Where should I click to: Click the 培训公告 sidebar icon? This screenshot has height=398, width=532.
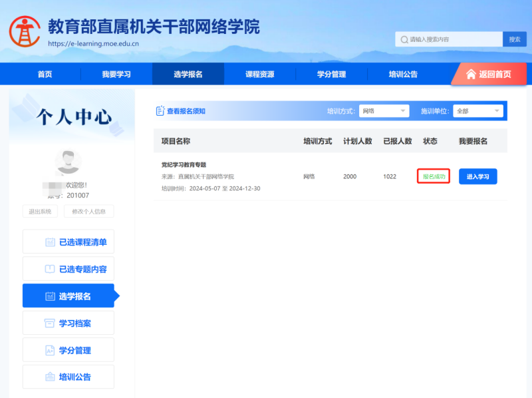[x=50, y=377]
